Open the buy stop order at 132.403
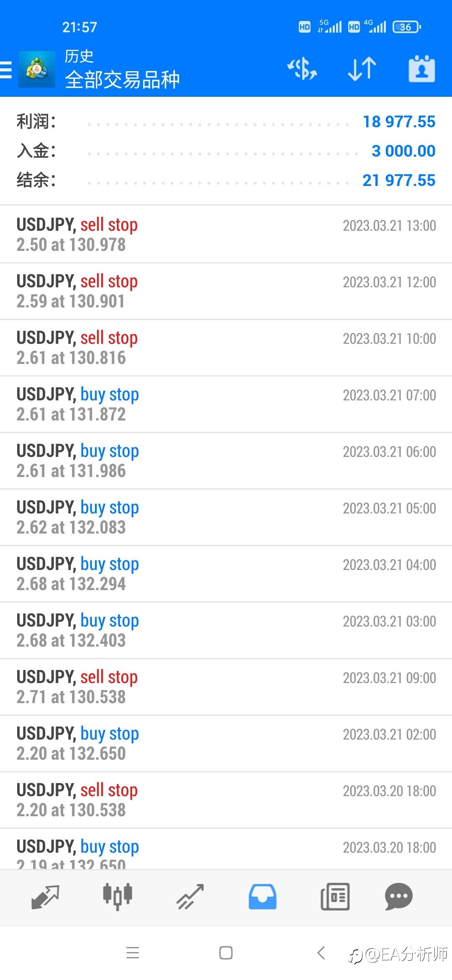This screenshot has width=452, height=980. 226,630
